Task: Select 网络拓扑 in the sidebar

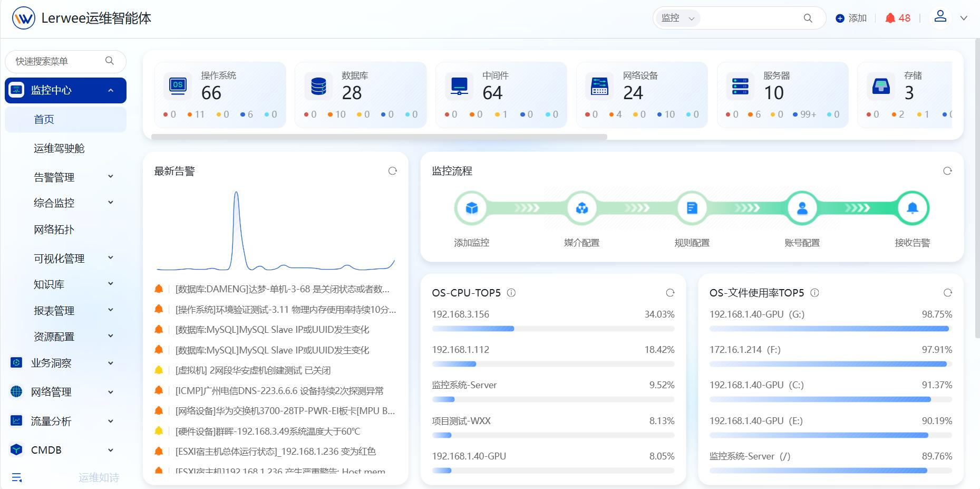Action: [54, 229]
